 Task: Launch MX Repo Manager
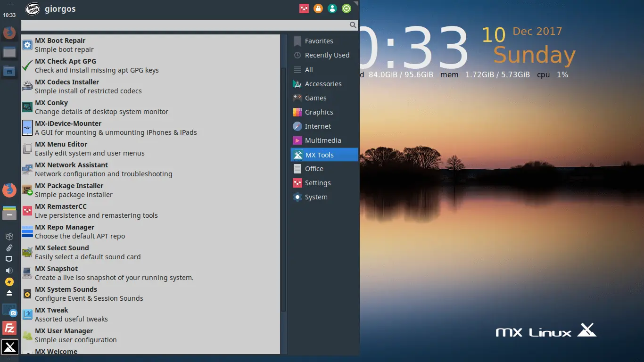pyautogui.click(x=150, y=231)
